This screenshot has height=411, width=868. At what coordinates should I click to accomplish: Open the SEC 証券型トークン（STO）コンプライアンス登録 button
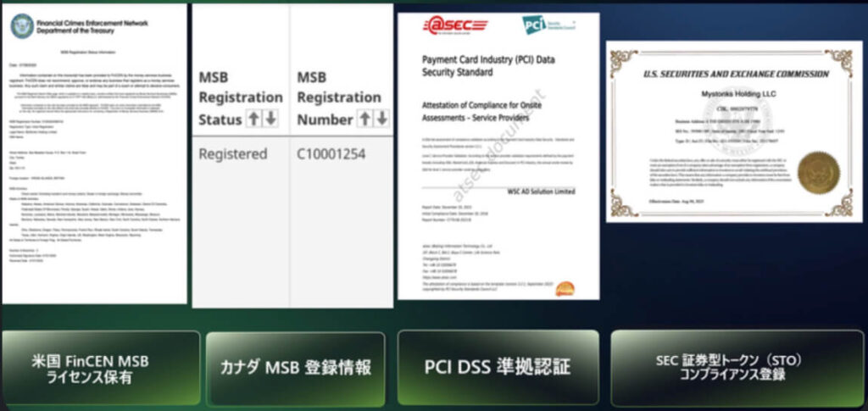click(737, 368)
